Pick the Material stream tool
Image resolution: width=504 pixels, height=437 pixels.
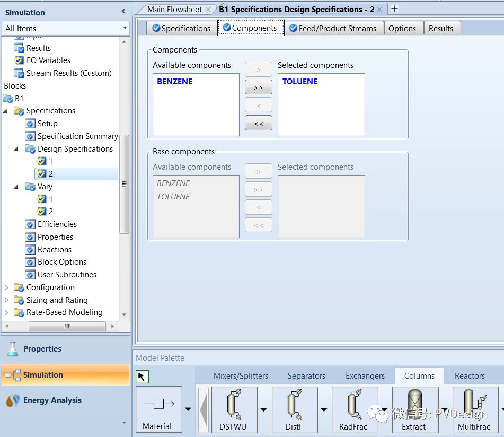[x=159, y=409]
